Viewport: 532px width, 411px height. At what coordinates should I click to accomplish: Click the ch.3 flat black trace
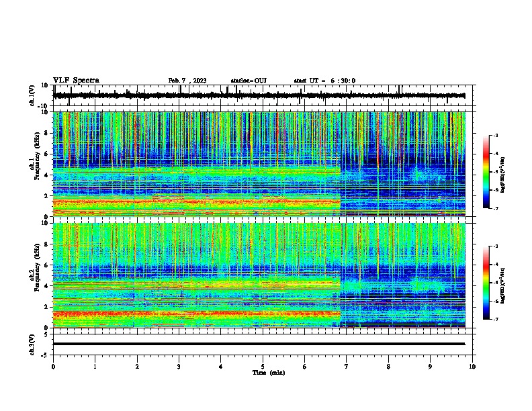[x=259, y=344]
